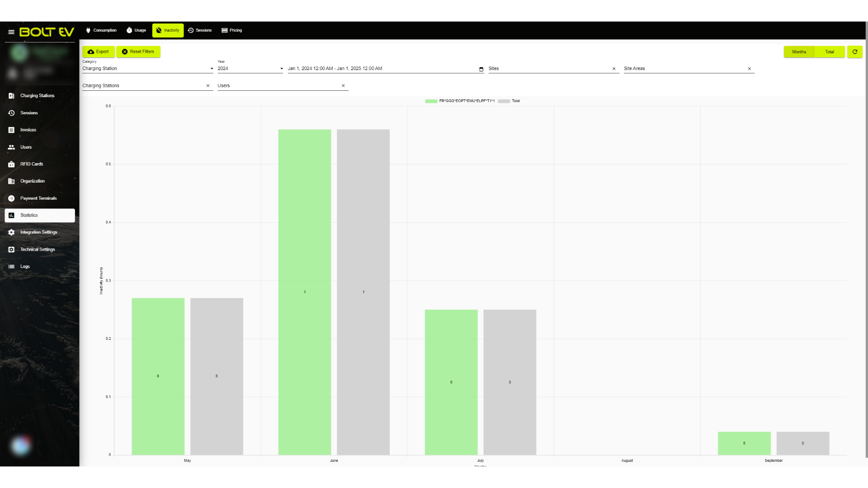
Task: Toggle the Months view
Action: (x=799, y=52)
